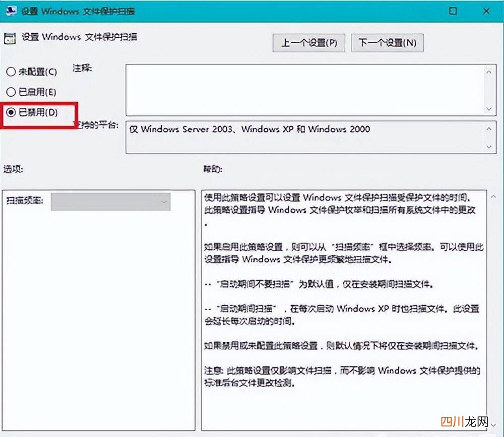
Task: Click inside the 注释 comment text box
Action: tap(305, 90)
